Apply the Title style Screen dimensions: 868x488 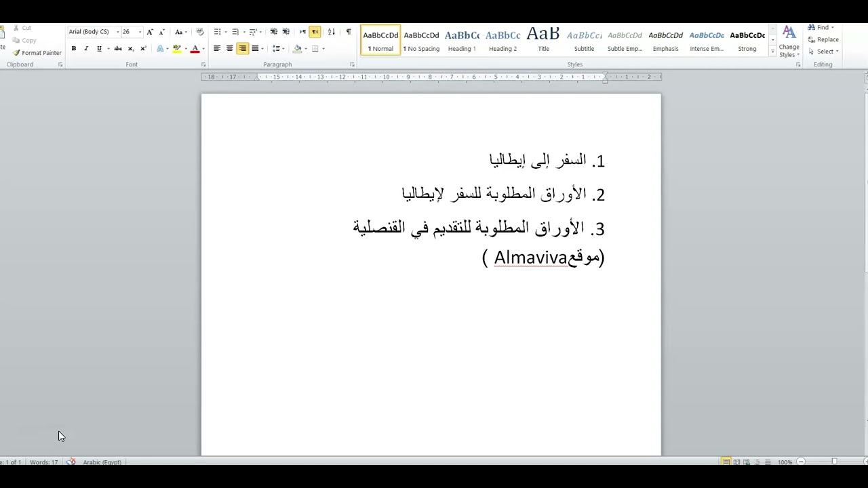[543, 41]
